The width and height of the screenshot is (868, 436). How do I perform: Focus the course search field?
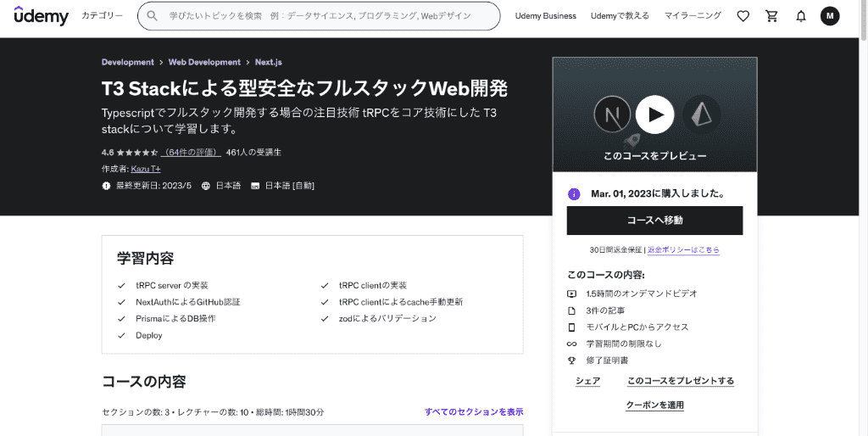319,16
